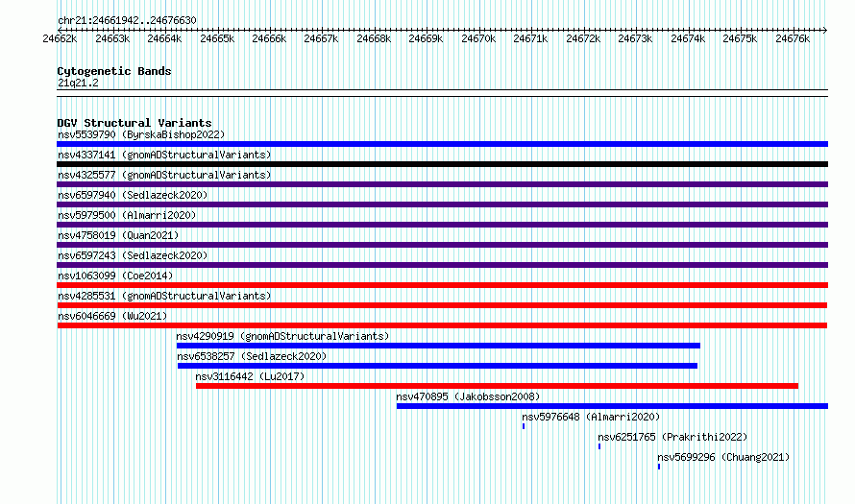Screen dimensions: 855x504
Task: Select the 21q21.2 band label
Action: click(78, 83)
